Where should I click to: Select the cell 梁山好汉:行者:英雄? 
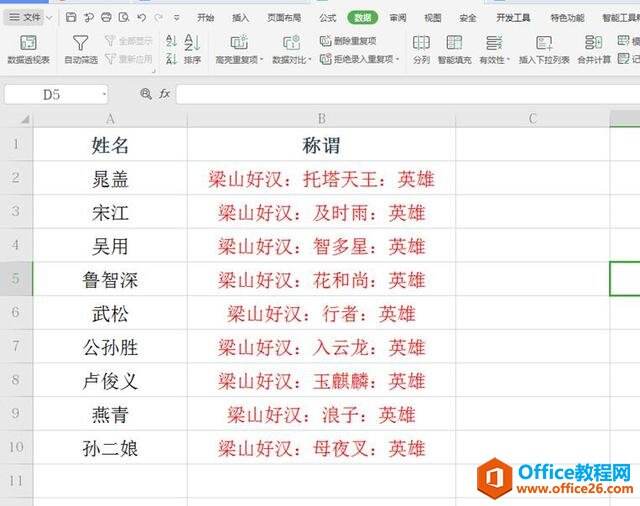click(x=321, y=313)
